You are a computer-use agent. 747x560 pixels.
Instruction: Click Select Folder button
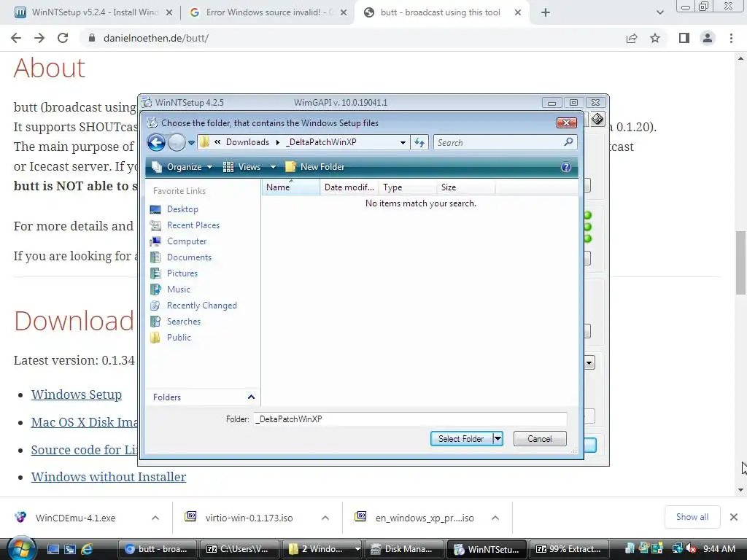click(461, 438)
